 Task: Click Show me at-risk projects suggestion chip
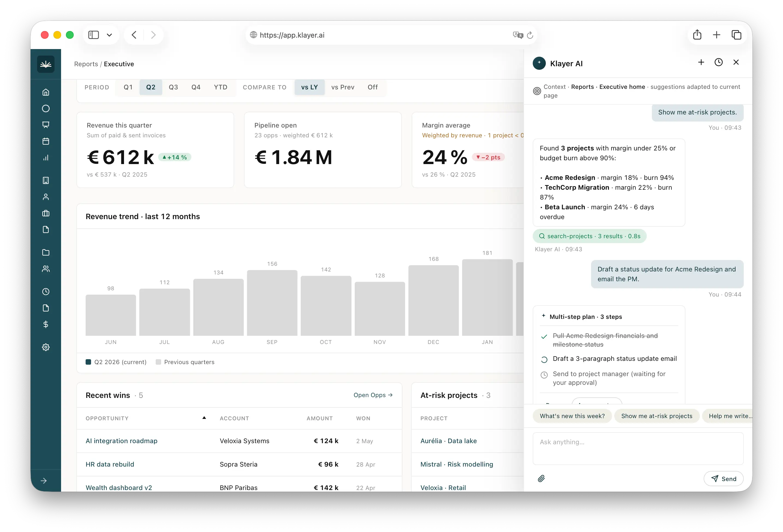(x=657, y=416)
